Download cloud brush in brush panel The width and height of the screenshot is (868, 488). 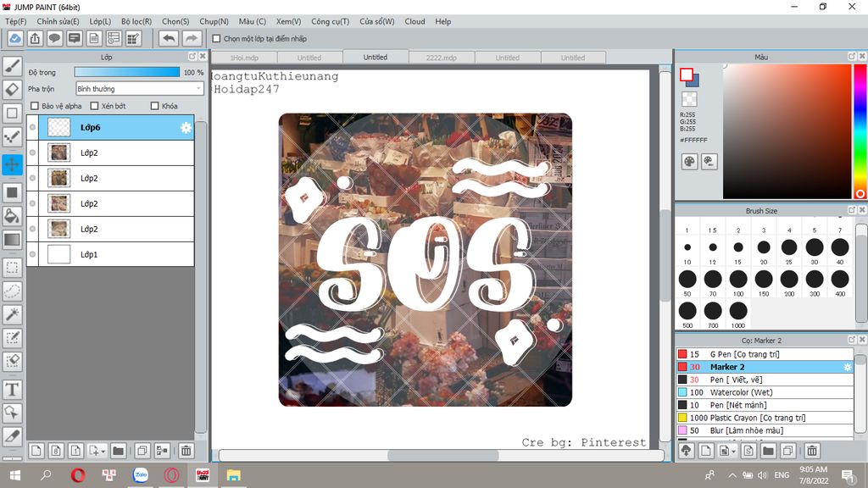point(687,451)
